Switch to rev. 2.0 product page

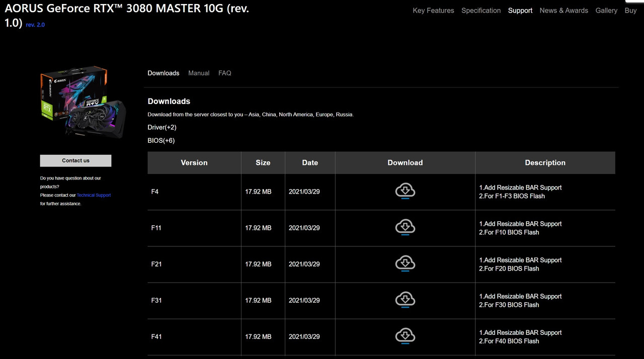click(x=35, y=25)
